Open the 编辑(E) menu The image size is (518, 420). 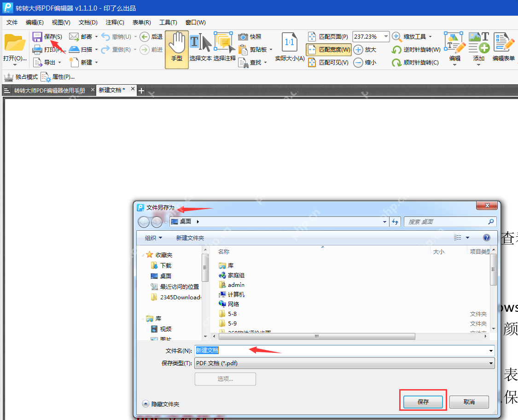[35, 23]
